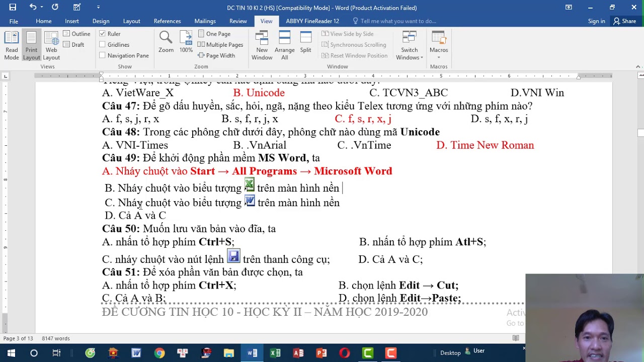Screen dimensions: 644x362
Task: Click the answer 'C. f, s, r, x, j'
Action: tap(363, 119)
